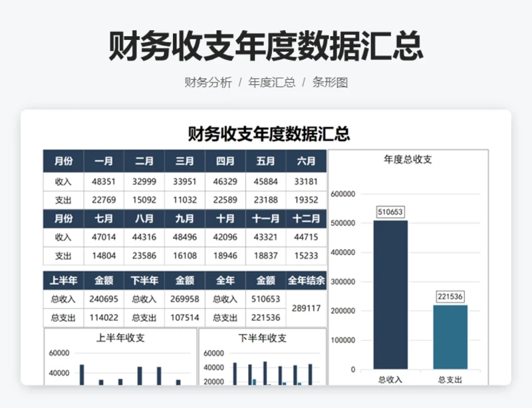Select the 六月 column header
The height and width of the screenshot is (408, 532).
[306, 161]
